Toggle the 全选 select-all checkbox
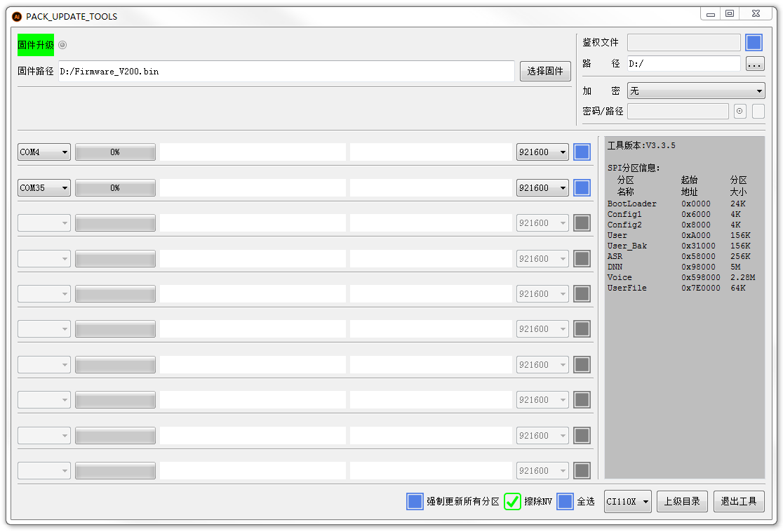783x532 pixels. coord(565,501)
